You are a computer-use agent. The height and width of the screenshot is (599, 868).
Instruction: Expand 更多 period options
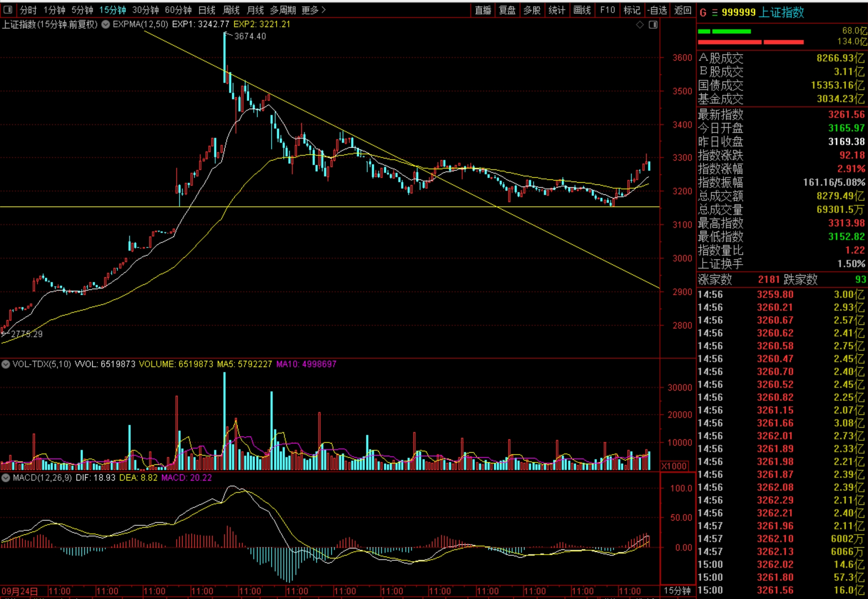[x=313, y=10]
